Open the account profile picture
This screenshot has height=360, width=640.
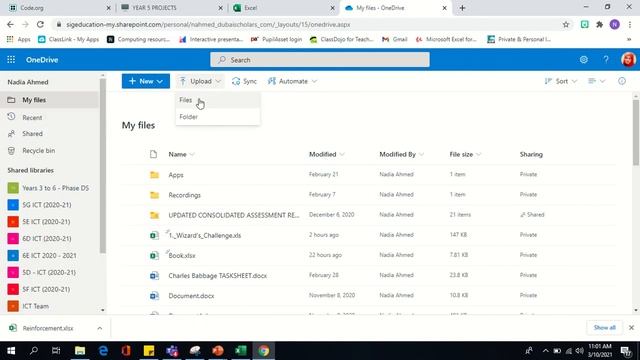click(x=628, y=60)
